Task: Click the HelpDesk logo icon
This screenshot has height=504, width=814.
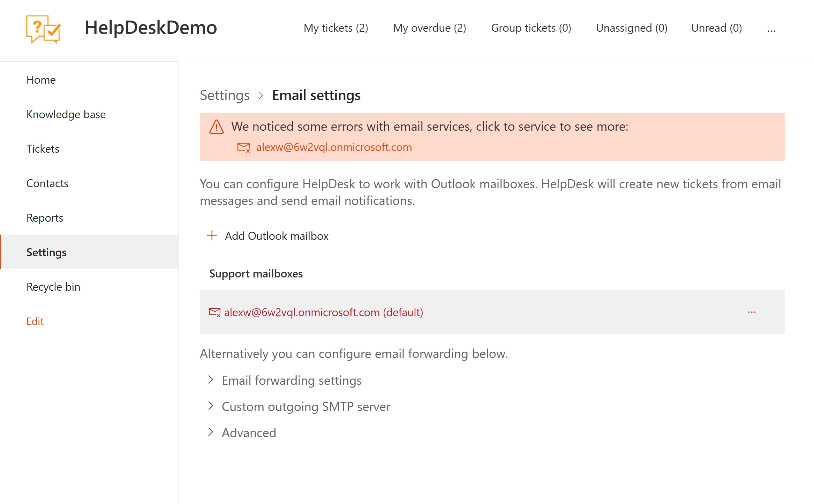Action: pyautogui.click(x=44, y=29)
